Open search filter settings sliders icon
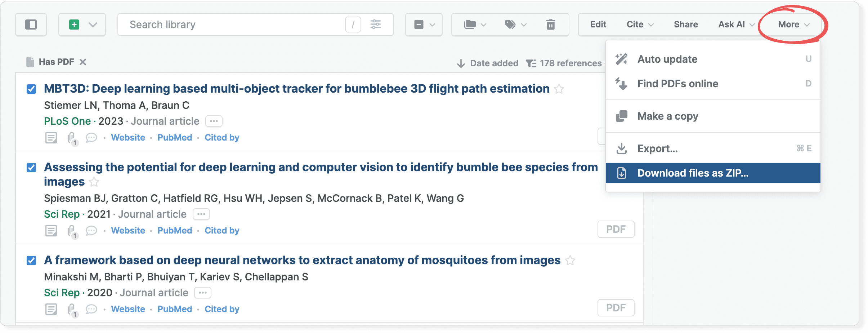 click(x=376, y=24)
